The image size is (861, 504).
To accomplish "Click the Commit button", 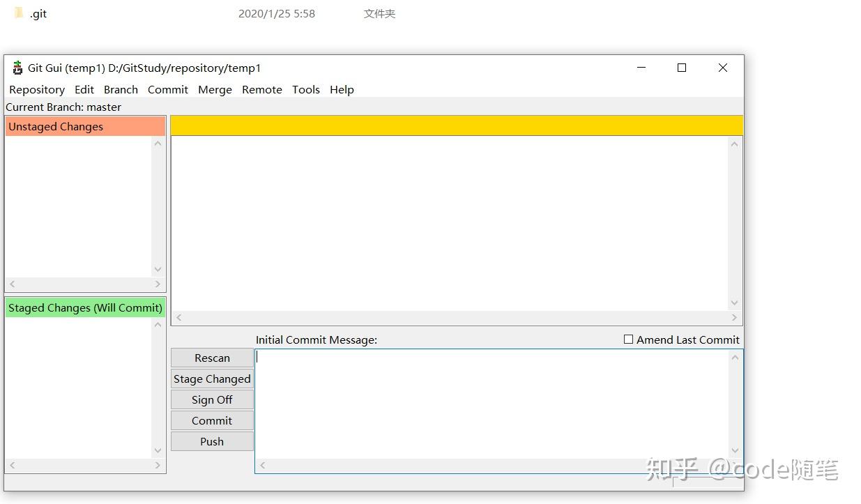I will (212, 420).
